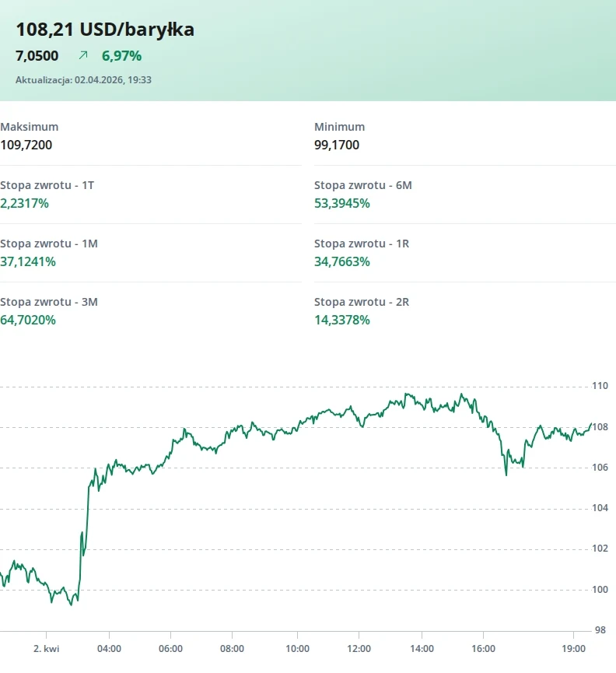Click the Aktualizacja timestamp text
616x673 pixels.
tap(83, 79)
